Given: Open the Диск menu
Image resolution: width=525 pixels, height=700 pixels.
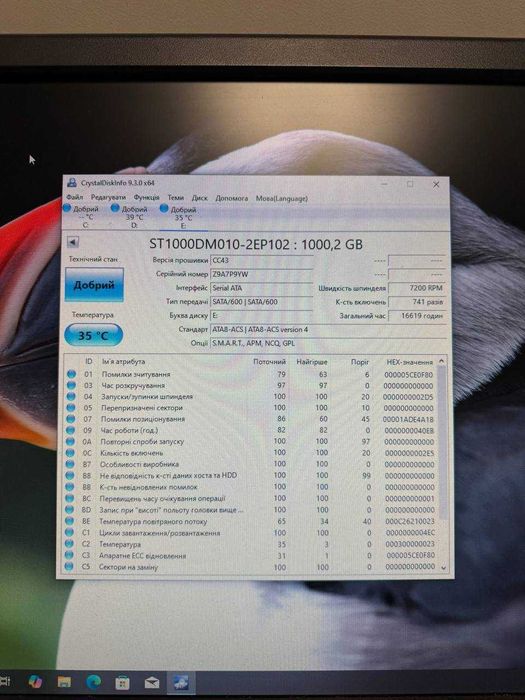Looking at the screenshot, I should pos(200,198).
